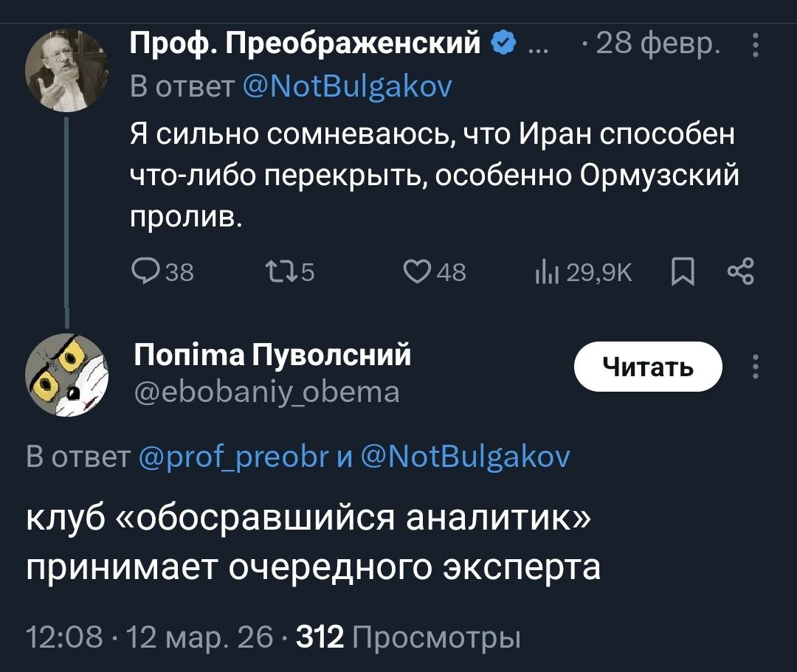
Task: Open the three-dot menu beside the Читать button
Action: click(754, 367)
